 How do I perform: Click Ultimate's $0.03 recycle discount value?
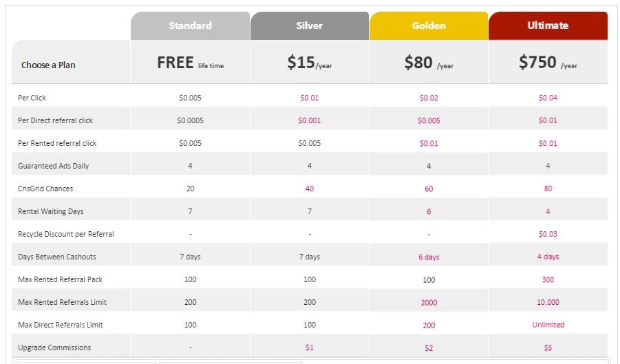click(548, 234)
